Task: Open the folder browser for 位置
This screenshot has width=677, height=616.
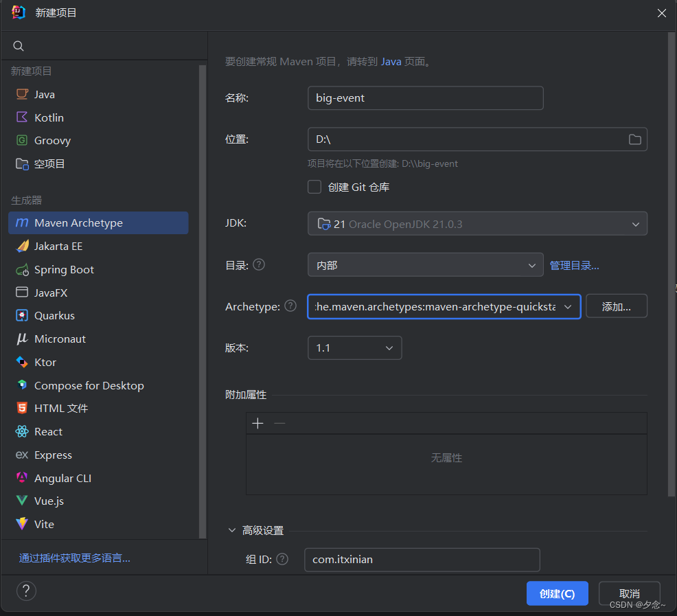Action: tap(634, 139)
